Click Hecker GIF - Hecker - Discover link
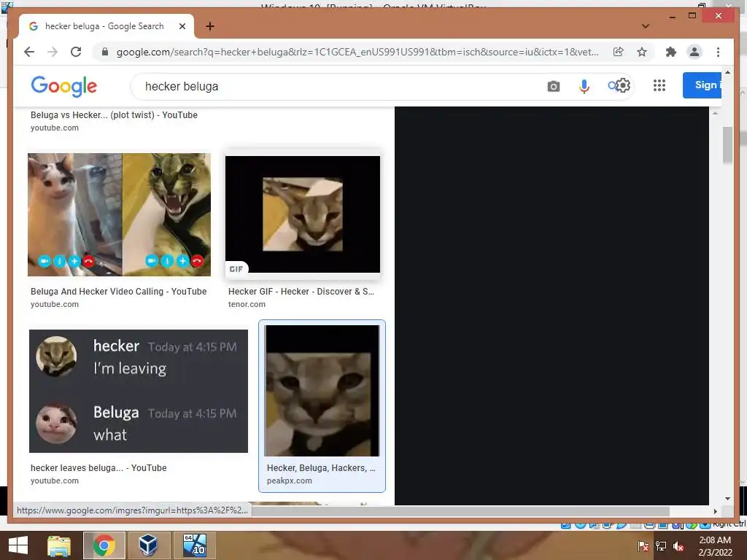The height and width of the screenshot is (560, 747). pos(301,292)
